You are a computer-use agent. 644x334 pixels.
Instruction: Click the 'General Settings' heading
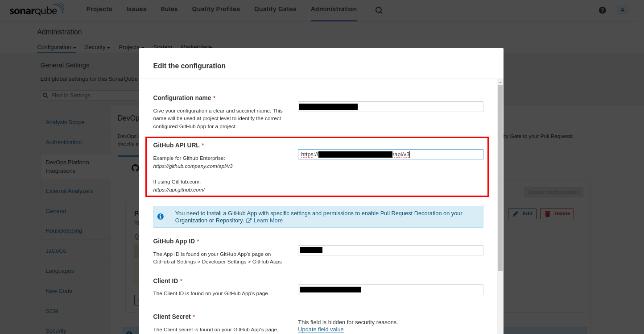pos(65,65)
